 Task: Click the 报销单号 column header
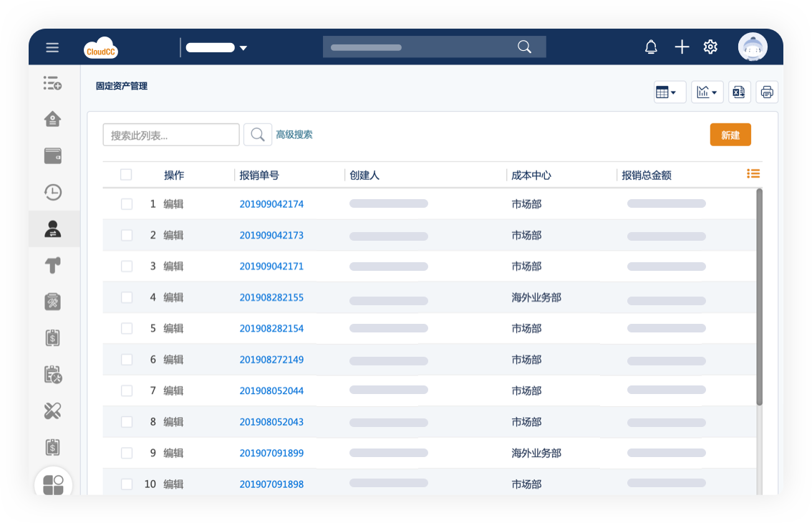point(259,176)
